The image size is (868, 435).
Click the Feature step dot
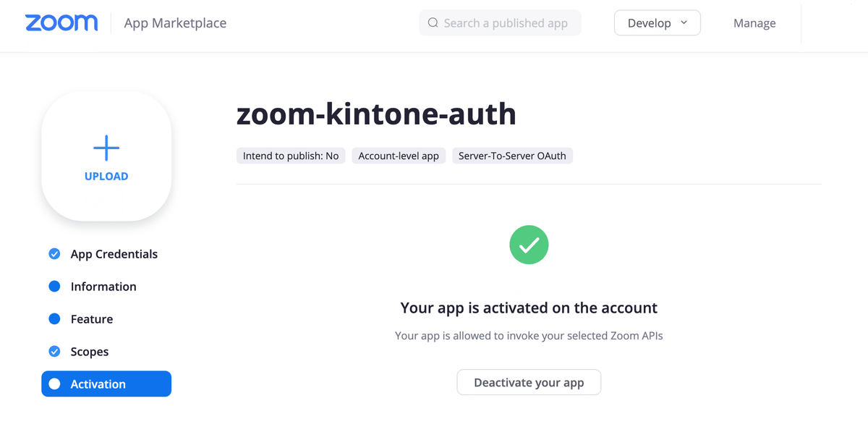(54, 319)
